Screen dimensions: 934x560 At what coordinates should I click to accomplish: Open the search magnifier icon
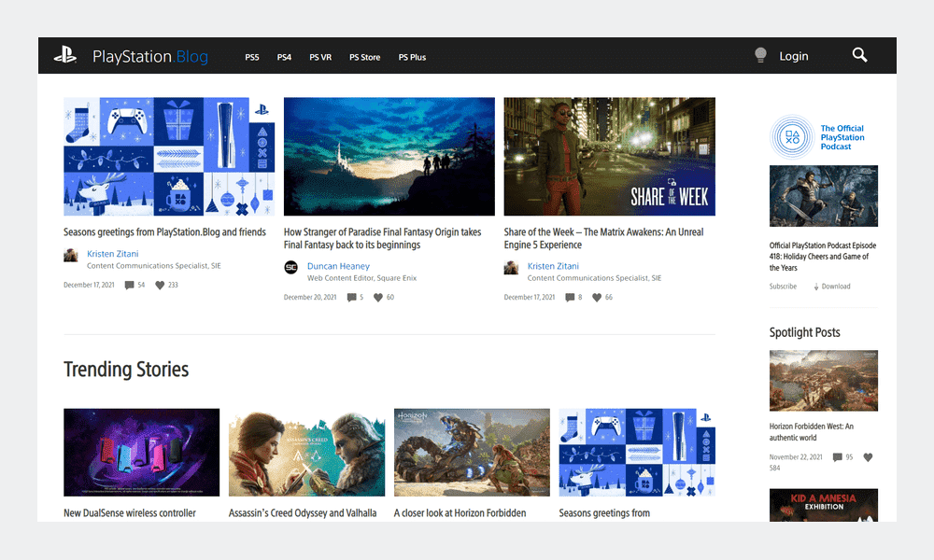tap(859, 55)
